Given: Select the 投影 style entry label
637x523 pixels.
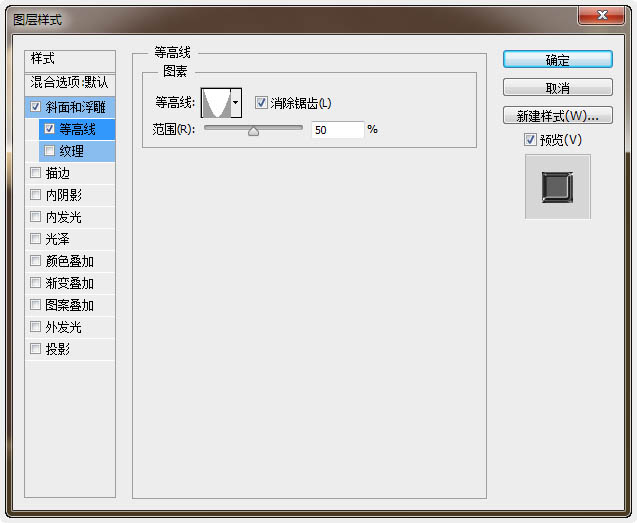Looking at the screenshot, I should (57, 349).
